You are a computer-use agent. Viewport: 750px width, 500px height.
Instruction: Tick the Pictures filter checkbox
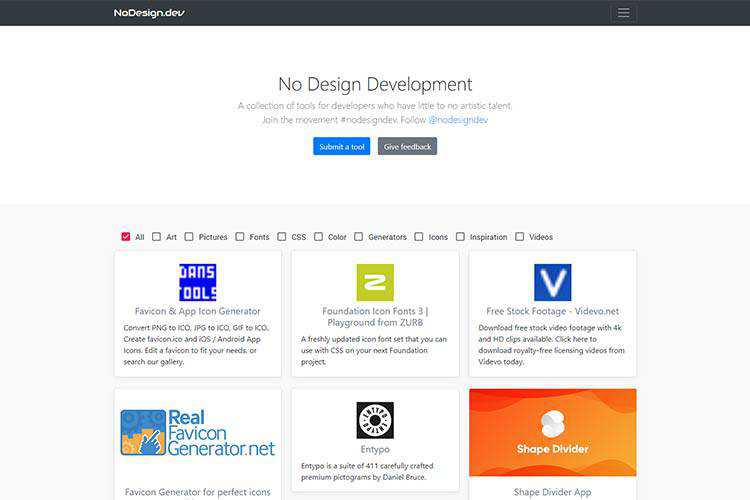(x=189, y=237)
